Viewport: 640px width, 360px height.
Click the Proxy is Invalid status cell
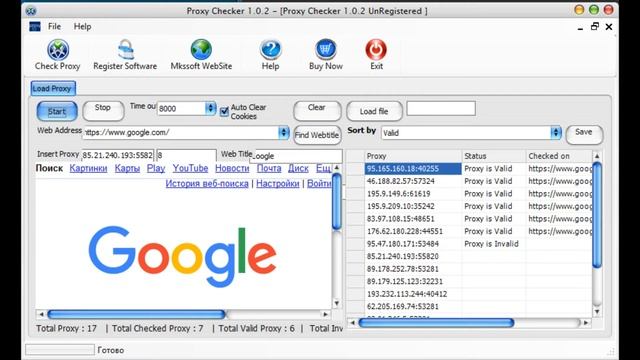pos(494,244)
